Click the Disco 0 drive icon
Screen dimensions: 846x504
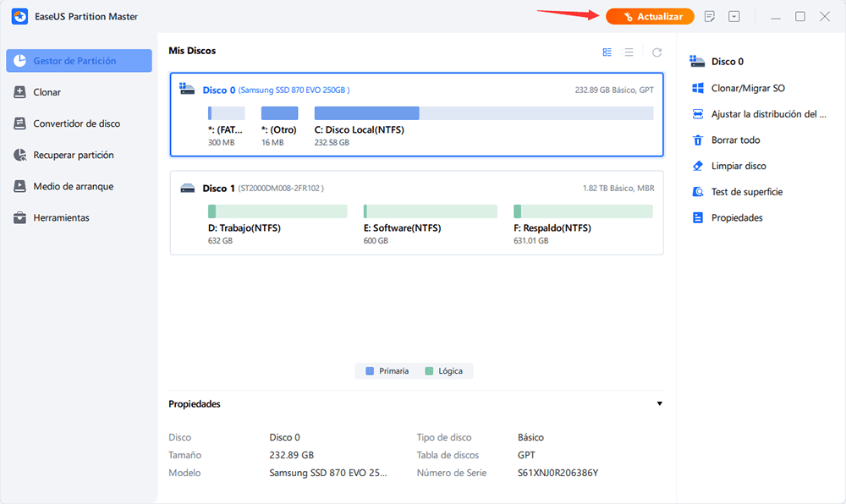[x=187, y=89]
